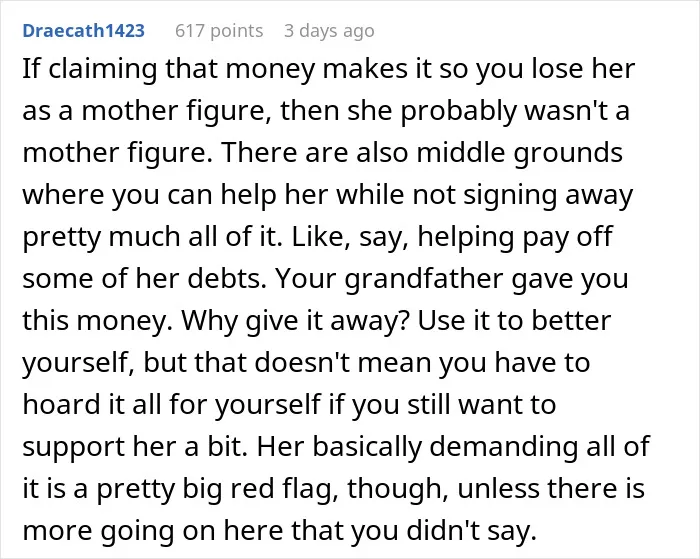This screenshot has height=559, width=700.
Task: Click the phrase 'helping pay off'
Action: (x=515, y=237)
